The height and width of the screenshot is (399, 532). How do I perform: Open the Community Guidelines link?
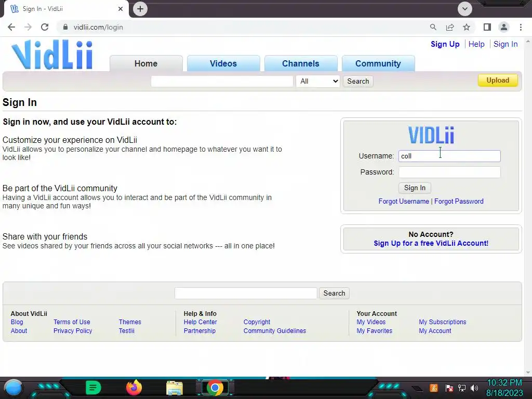tap(274, 331)
